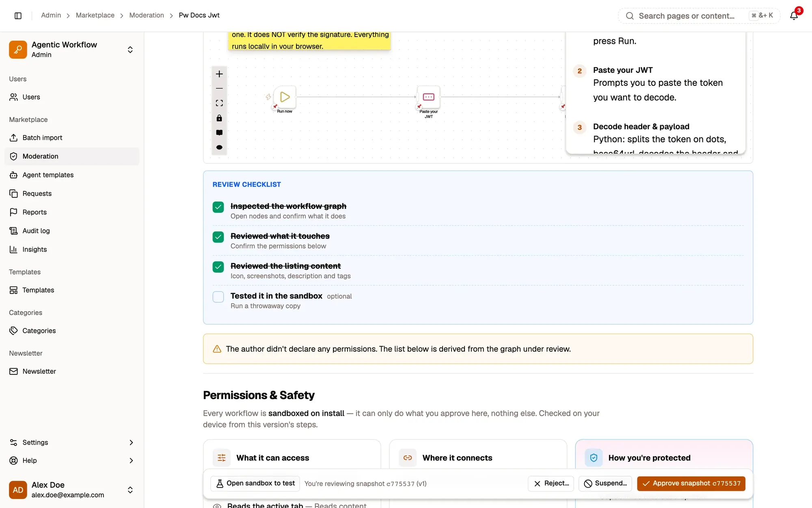Image resolution: width=812 pixels, height=508 pixels.
Task: Open Newsletter in sidebar
Action: coord(72,371)
